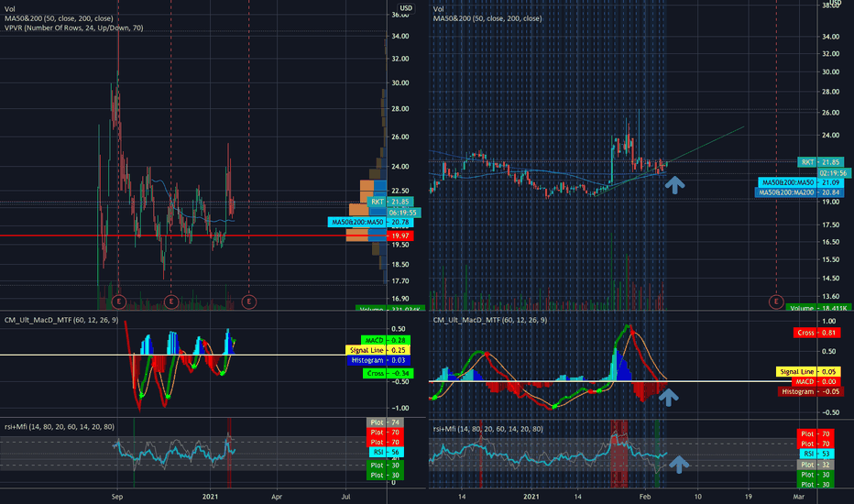Select CM_Ult_MacD_MTF legend in left chart pane
The width and height of the screenshot is (854, 504).
click(61, 320)
